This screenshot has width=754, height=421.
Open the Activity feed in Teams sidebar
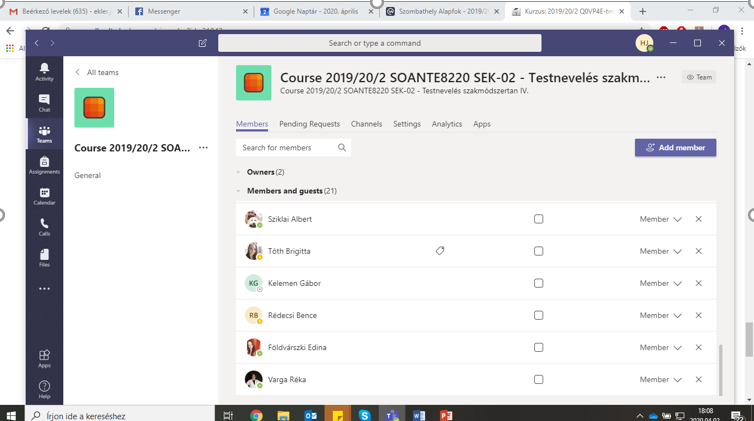44,72
